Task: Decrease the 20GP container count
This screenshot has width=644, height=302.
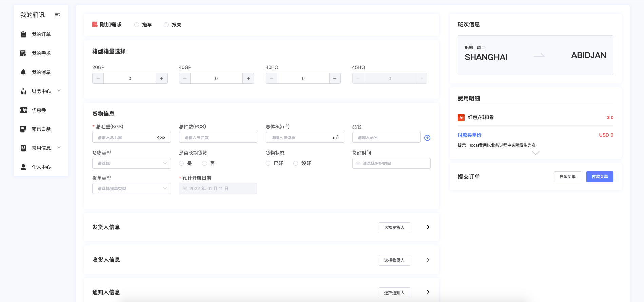Action: pos(98,78)
